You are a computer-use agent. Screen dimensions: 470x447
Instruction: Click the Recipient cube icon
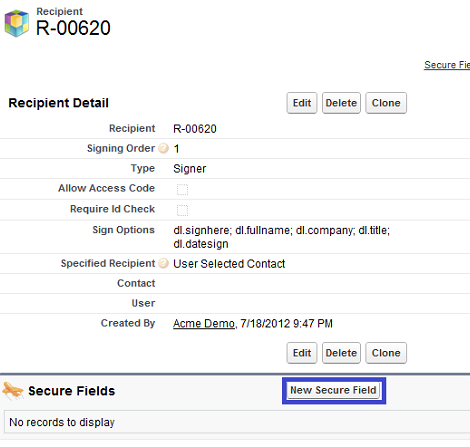tap(17, 23)
